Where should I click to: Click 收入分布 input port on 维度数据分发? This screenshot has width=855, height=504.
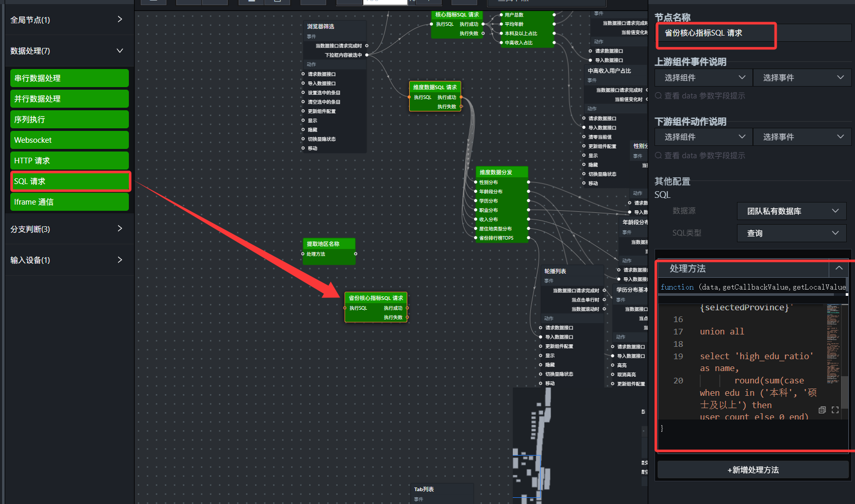click(476, 220)
